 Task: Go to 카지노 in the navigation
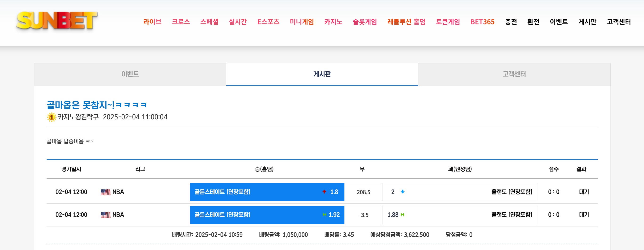tap(333, 22)
